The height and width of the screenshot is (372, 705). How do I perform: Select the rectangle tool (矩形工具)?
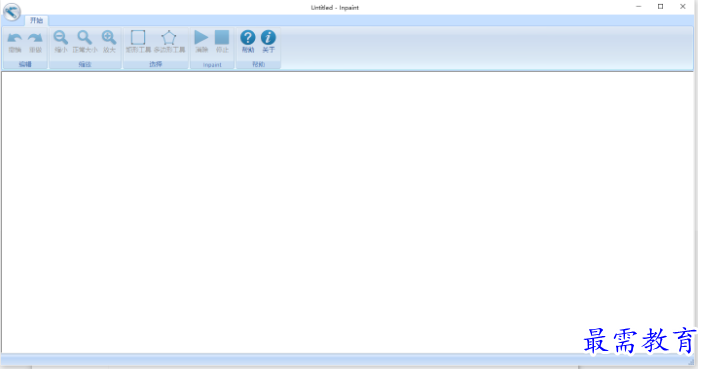point(138,37)
